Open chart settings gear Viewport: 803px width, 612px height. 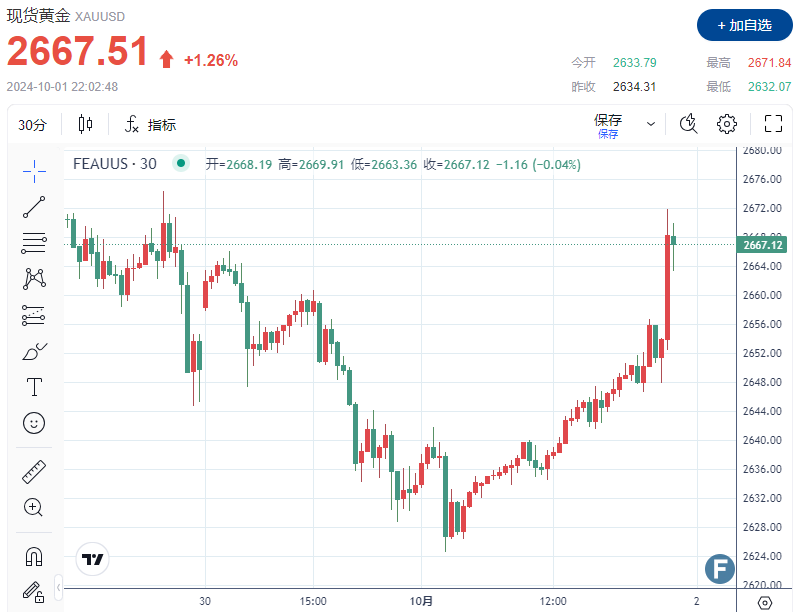(727, 124)
